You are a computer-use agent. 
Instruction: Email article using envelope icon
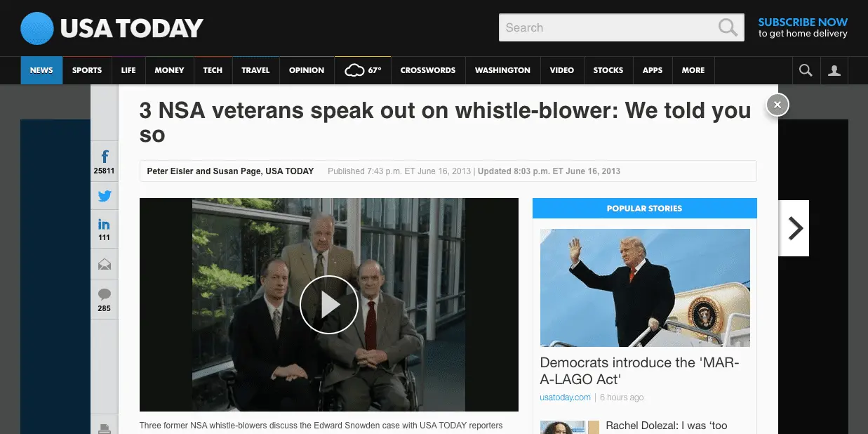pos(105,264)
